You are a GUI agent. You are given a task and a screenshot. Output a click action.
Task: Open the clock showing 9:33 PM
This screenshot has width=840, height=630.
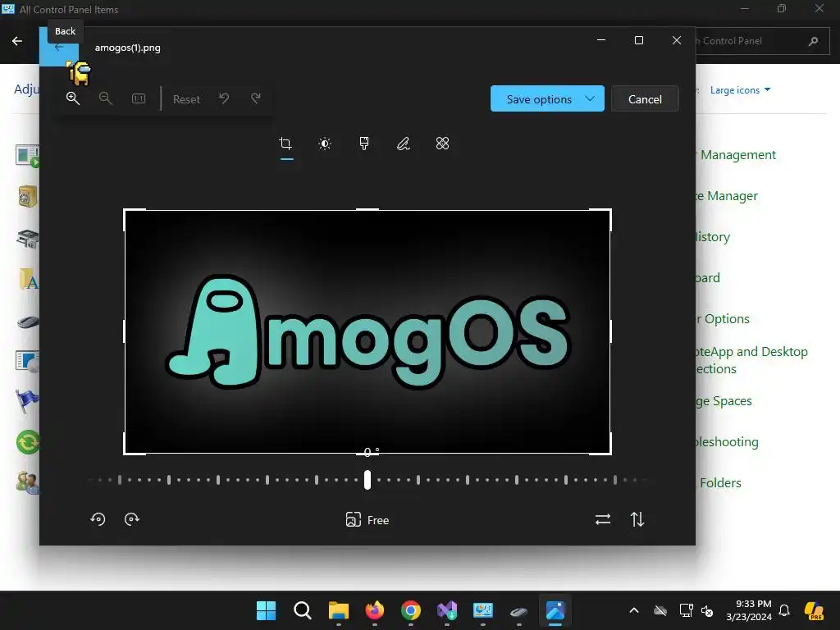point(749,610)
